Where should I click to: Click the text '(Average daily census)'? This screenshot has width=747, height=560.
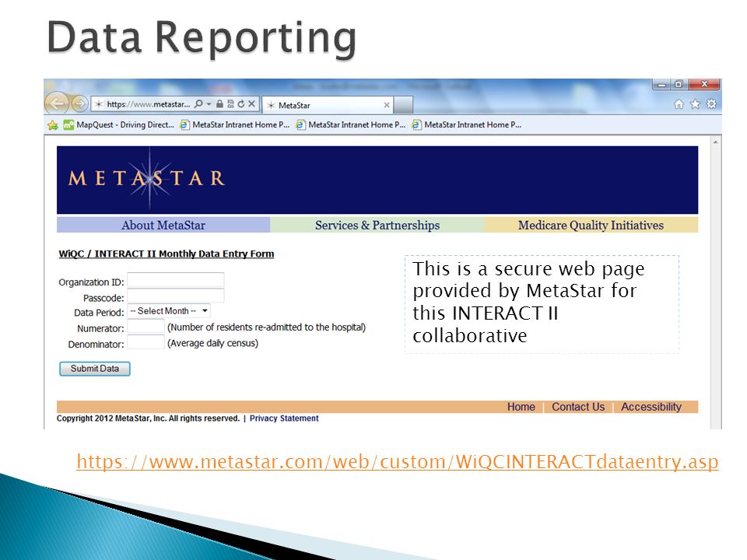click(x=213, y=343)
